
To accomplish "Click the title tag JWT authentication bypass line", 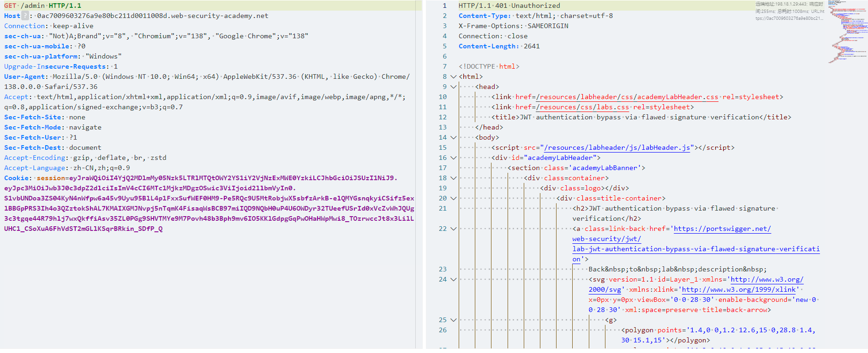I will [641, 117].
